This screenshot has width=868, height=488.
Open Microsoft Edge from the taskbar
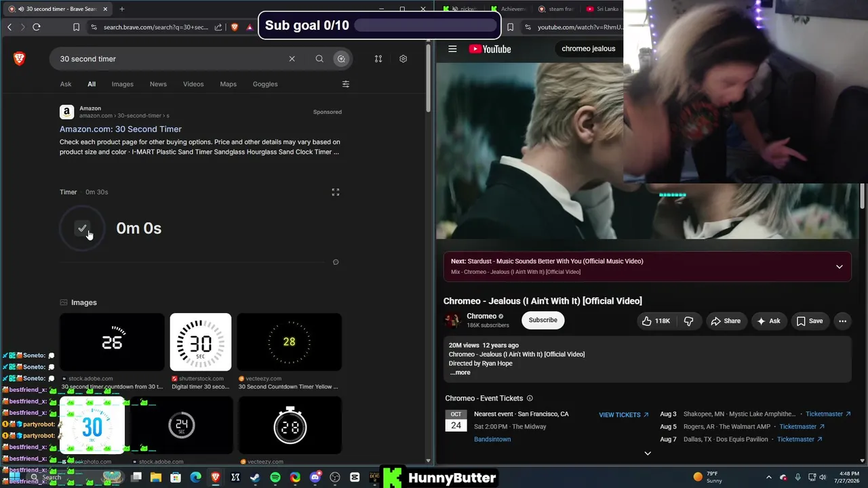(195, 477)
